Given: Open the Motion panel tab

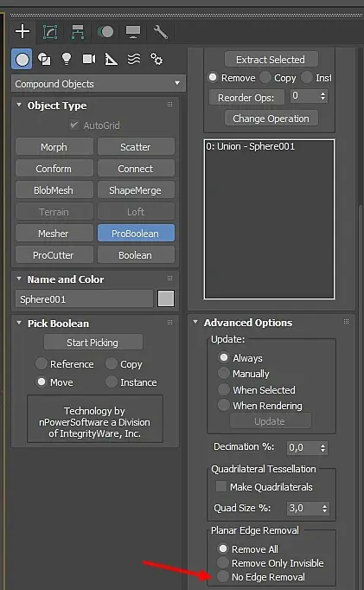Looking at the screenshot, I should pos(105,32).
